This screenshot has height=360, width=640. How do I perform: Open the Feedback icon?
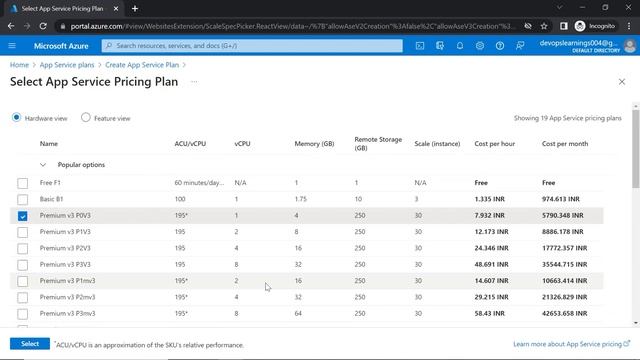point(520,46)
